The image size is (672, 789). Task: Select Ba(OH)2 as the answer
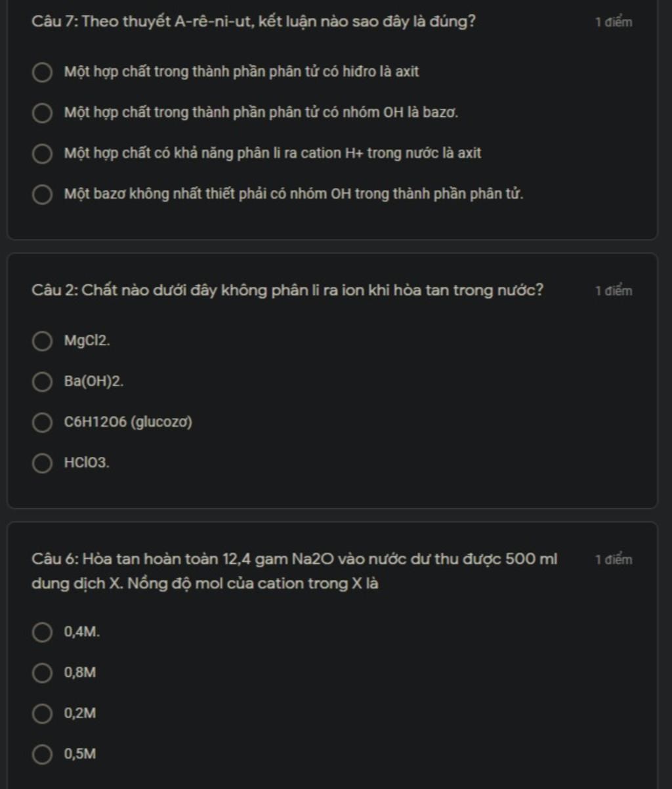tap(42, 382)
